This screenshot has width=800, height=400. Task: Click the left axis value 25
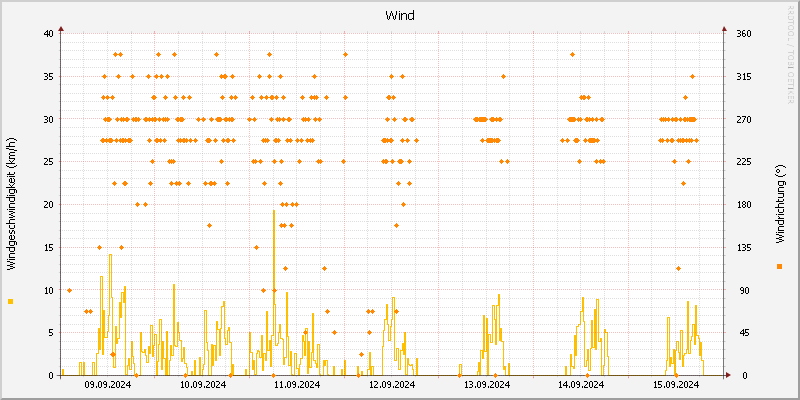pyautogui.click(x=48, y=162)
